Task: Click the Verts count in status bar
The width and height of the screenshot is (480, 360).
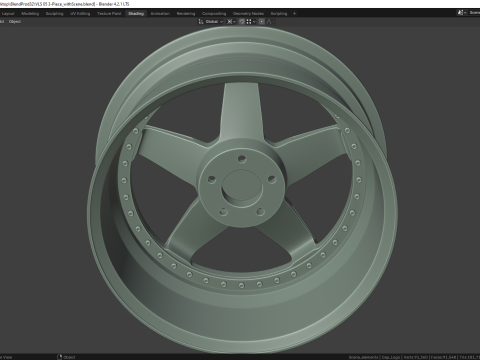Action: pyautogui.click(x=415, y=357)
